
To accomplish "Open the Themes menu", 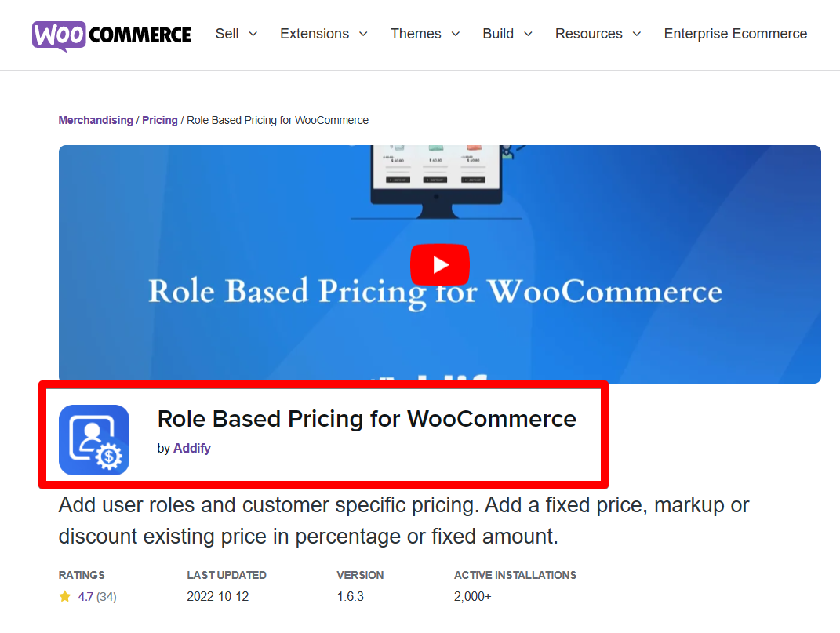I will pos(416,34).
